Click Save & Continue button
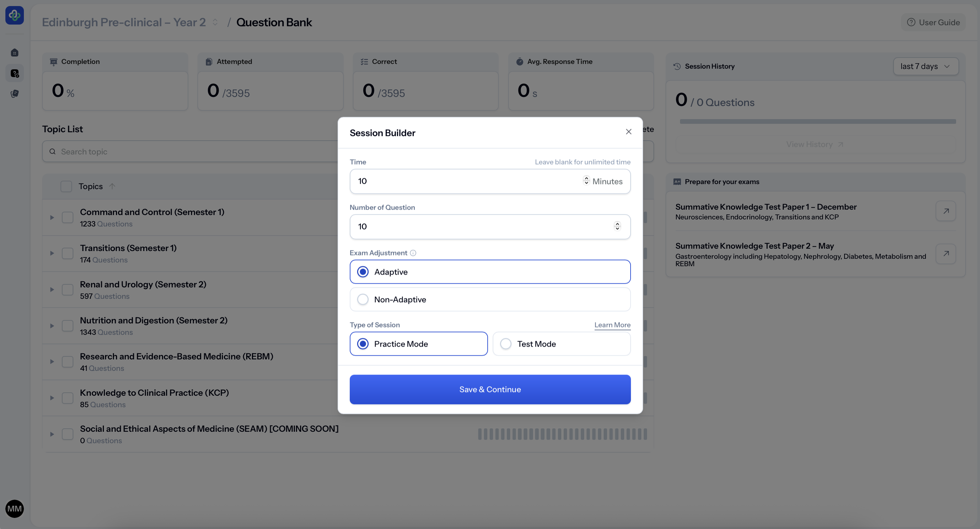This screenshot has width=980, height=529. click(x=490, y=389)
